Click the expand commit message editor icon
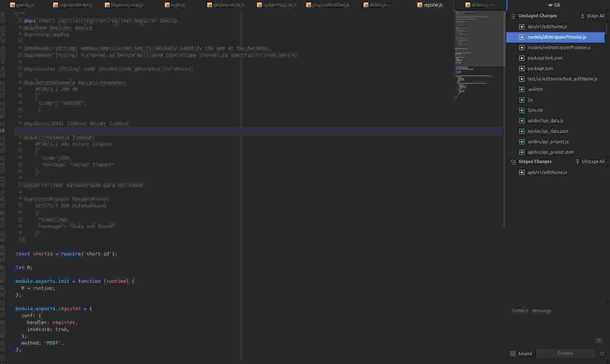 [x=599, y=341]
